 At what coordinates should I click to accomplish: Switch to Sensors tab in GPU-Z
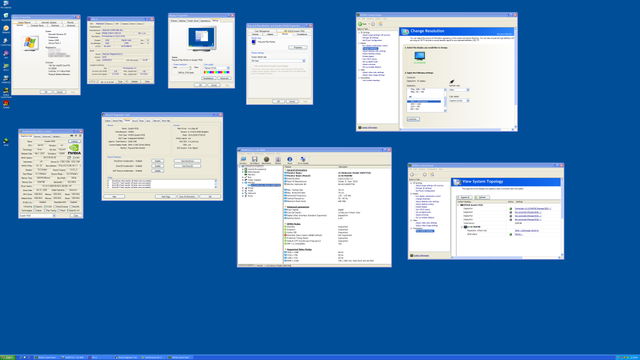[37, 136]
